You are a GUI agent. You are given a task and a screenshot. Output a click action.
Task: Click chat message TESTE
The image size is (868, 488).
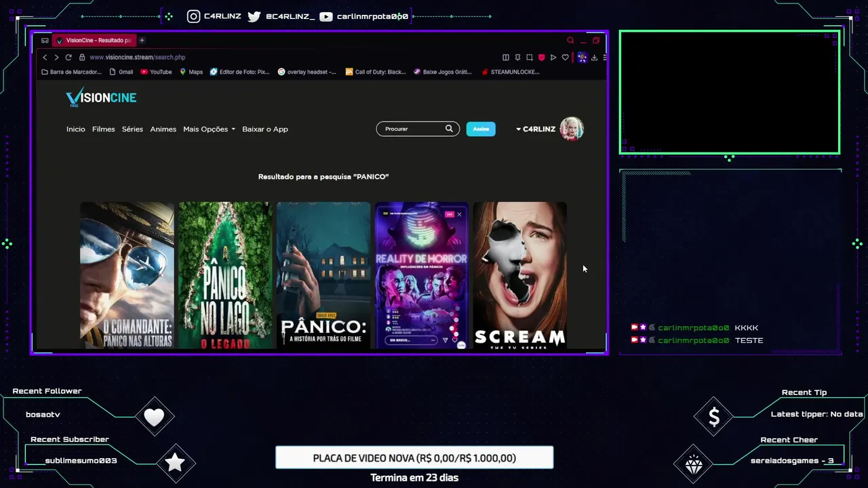click(749, 340)
